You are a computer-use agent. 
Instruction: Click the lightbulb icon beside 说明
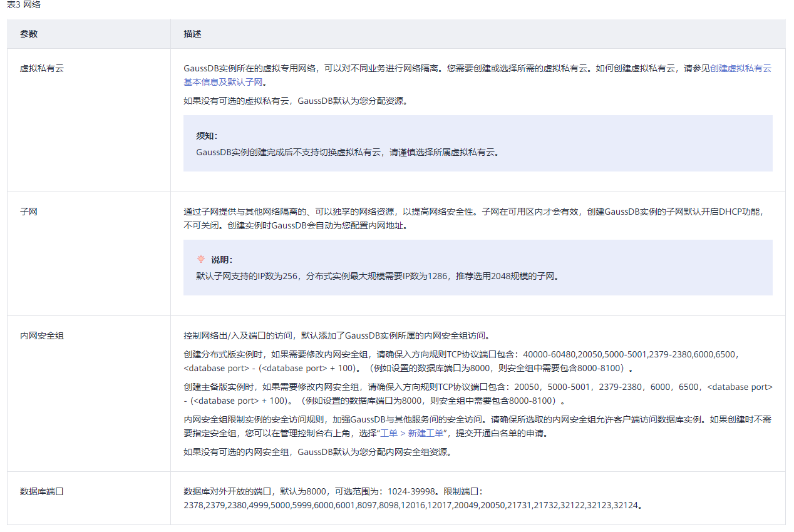pos(201,259)
